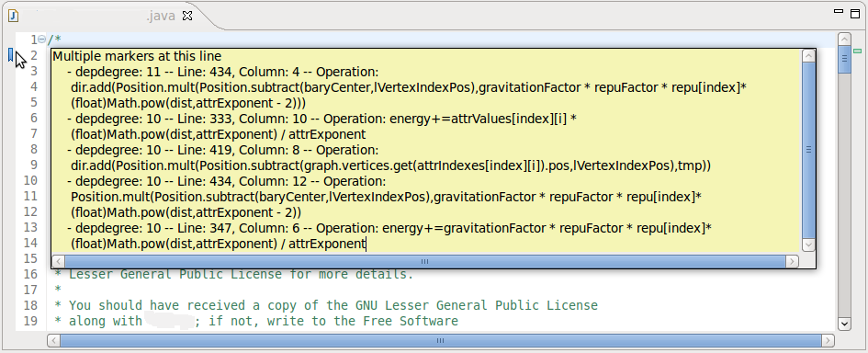Minimize the editor view
The image size is (868, 353).
[x=839, y=11]
